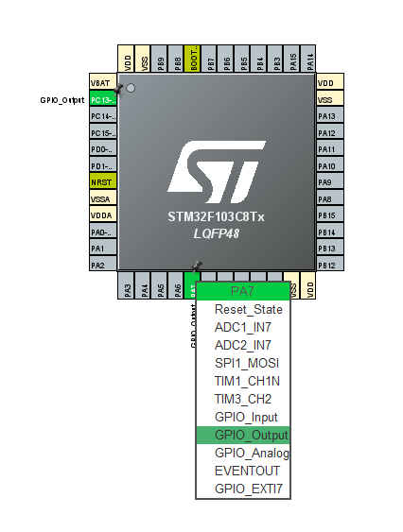The image size is (403, 532).
Task: Click the PB8 pin
Action: pos(176,59)
